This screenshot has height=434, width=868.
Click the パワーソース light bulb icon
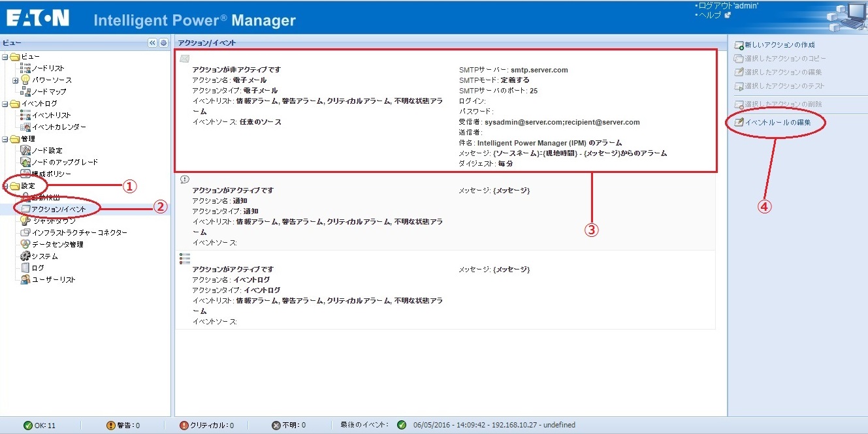[25, 80]
